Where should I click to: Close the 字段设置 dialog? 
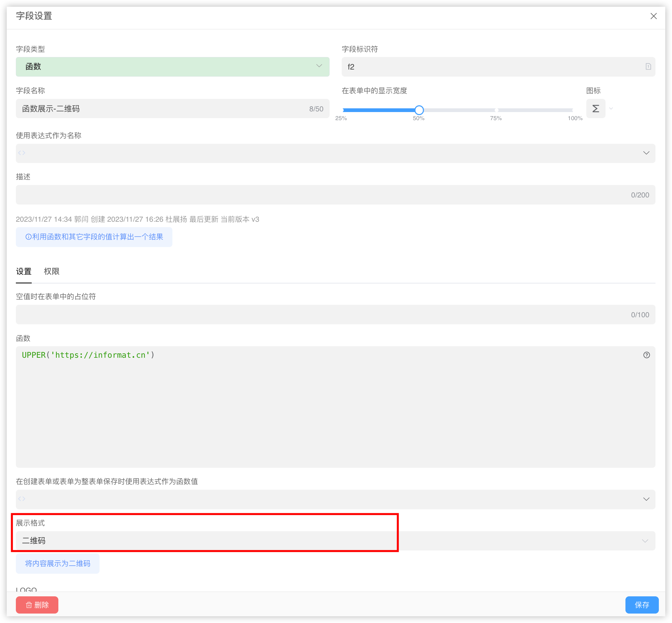coord(653,16)
